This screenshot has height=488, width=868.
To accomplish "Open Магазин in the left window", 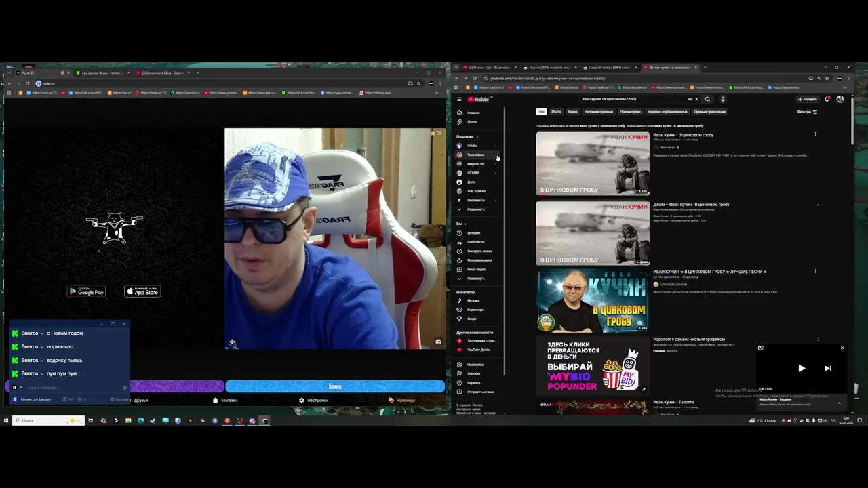I will [225, 400].
